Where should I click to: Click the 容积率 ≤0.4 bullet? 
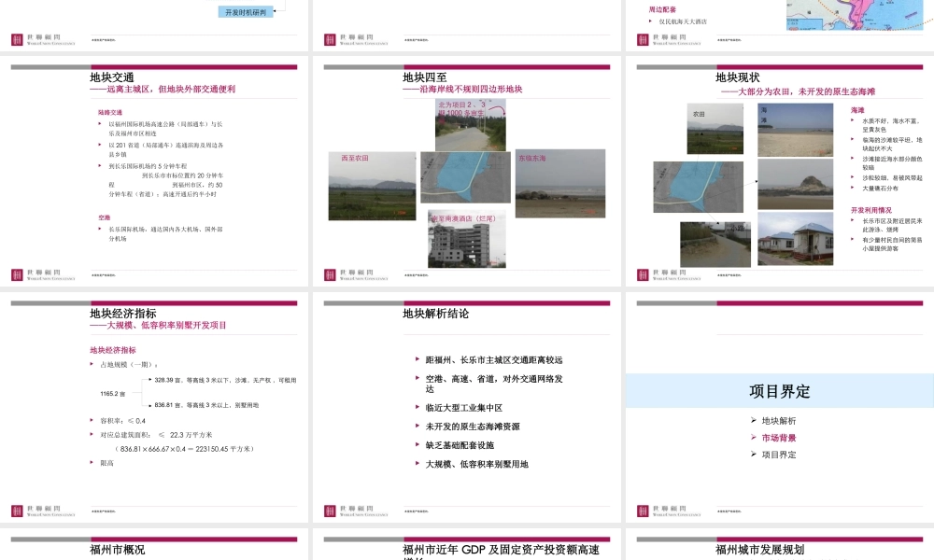pyautogui.click(x=122, y=421)
